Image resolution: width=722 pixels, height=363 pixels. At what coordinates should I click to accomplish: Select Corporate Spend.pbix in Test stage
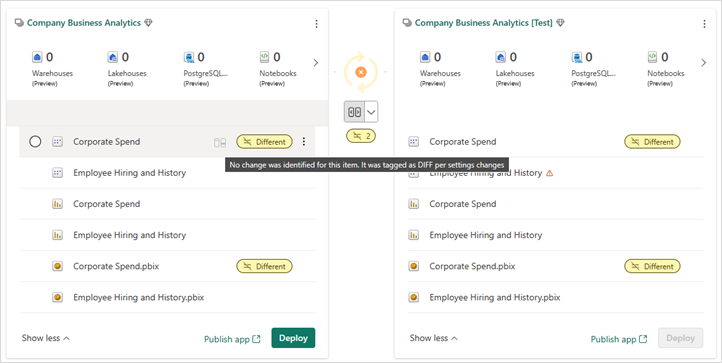click(x=555, y=266)
